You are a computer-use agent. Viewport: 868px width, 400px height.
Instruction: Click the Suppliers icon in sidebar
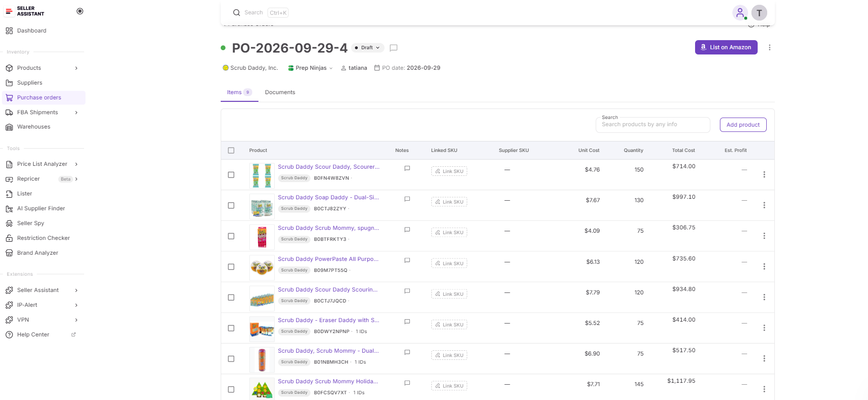coord(9,83)
